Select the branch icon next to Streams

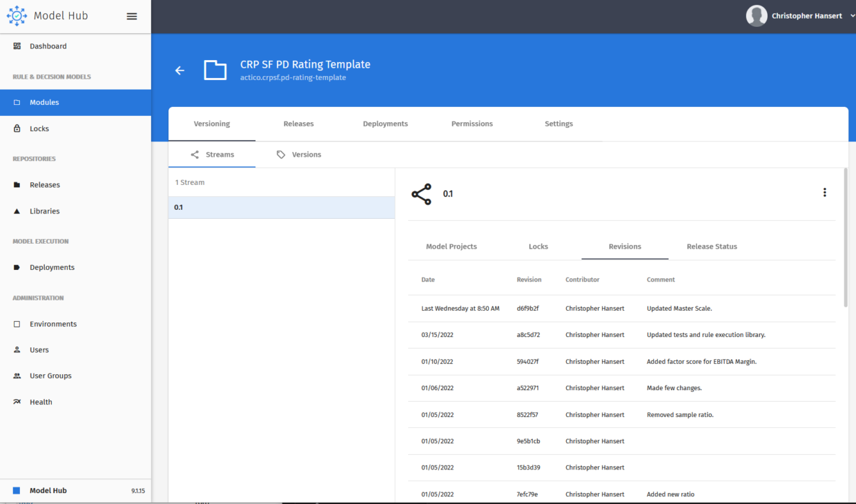(196, 154)
